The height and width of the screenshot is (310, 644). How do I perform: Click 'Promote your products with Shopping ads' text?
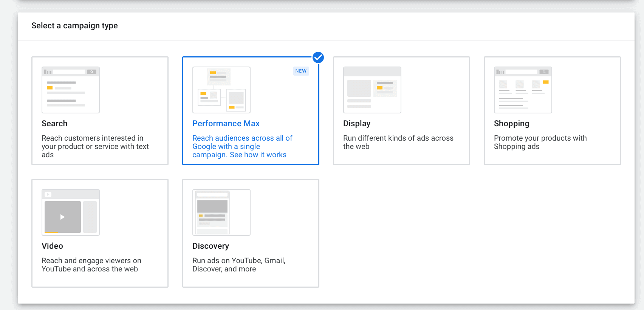(540, 142)
